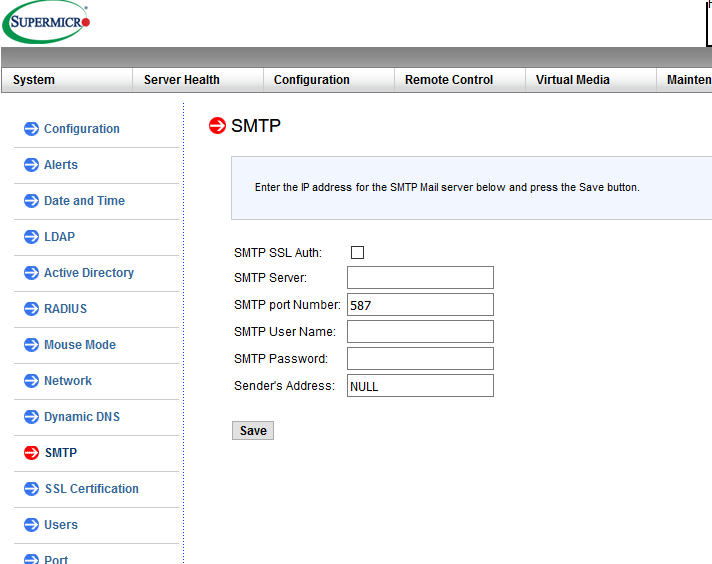Click the arrow icon beside Network
712x564 pixels.
pos(31,381)
